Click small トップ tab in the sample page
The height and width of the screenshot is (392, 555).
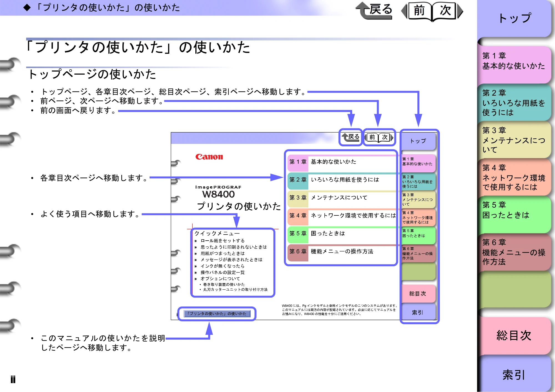tap(418, 141)
